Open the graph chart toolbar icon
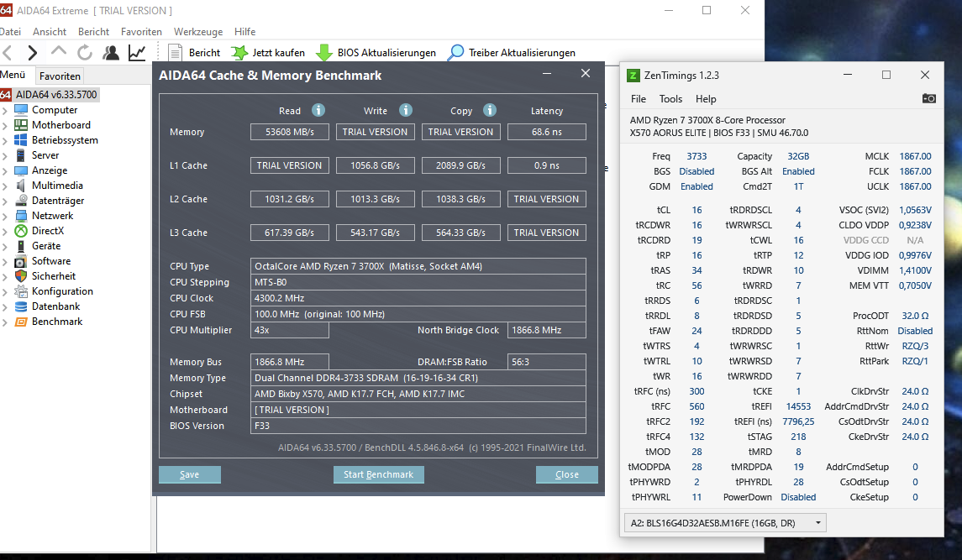 137,53
